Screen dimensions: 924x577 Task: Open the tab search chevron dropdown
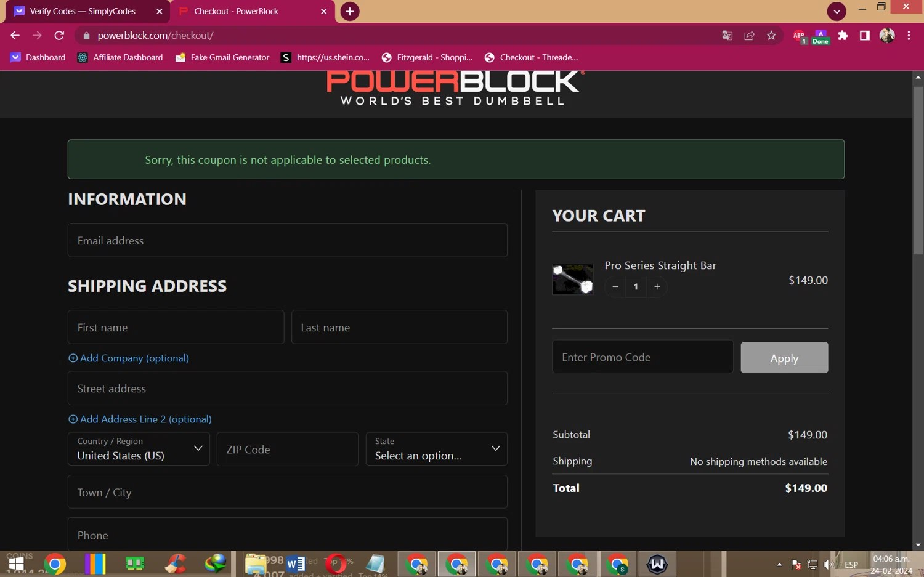(x=837, y=11)
